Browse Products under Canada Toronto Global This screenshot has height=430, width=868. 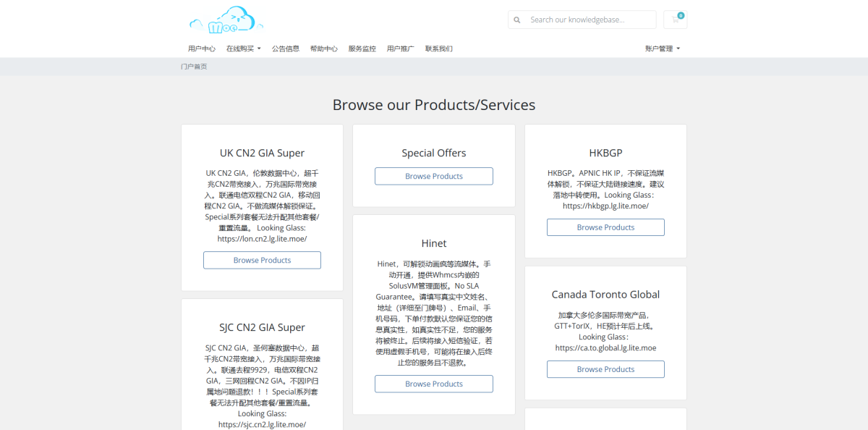[605, 368]
